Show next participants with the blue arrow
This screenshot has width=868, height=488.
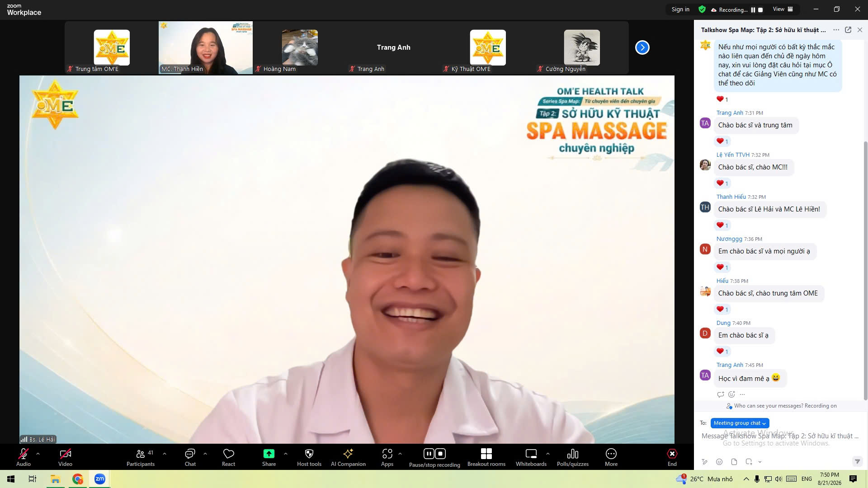pos(642,47)
